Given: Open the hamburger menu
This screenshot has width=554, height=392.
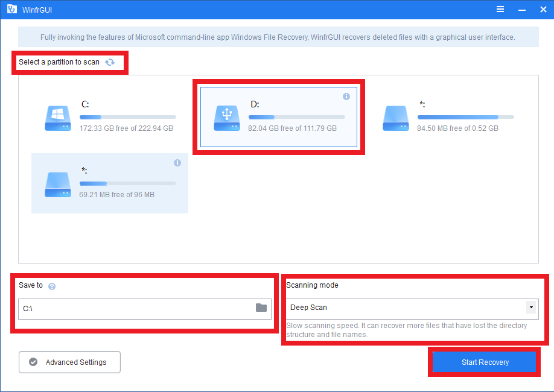Looking at the screenshot, I should 500,9.
